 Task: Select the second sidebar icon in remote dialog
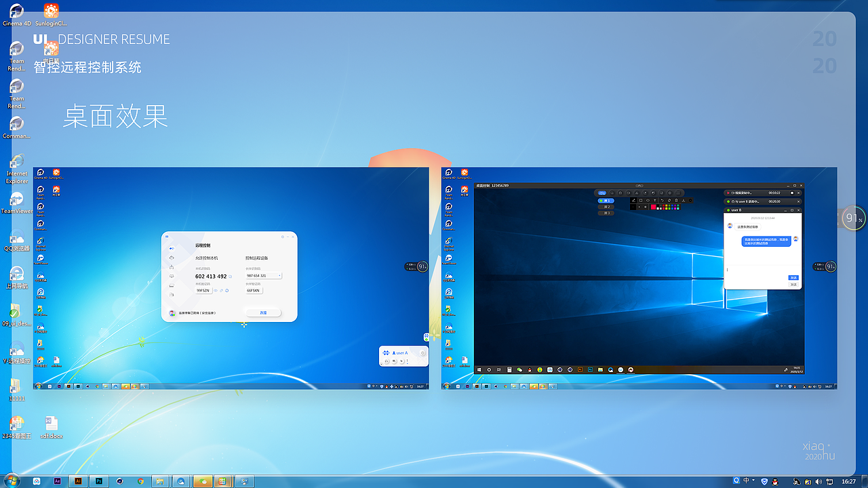click(x=172, y=258)
